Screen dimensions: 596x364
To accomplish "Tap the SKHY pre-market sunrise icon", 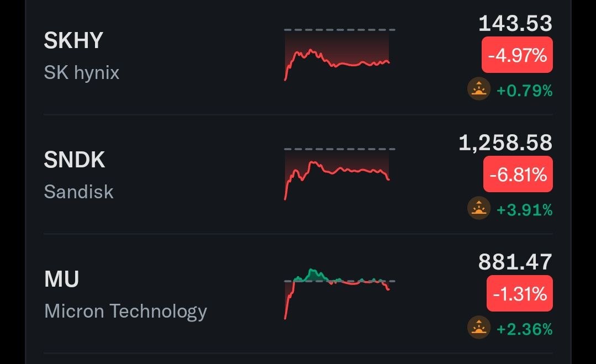I will 478,89.
